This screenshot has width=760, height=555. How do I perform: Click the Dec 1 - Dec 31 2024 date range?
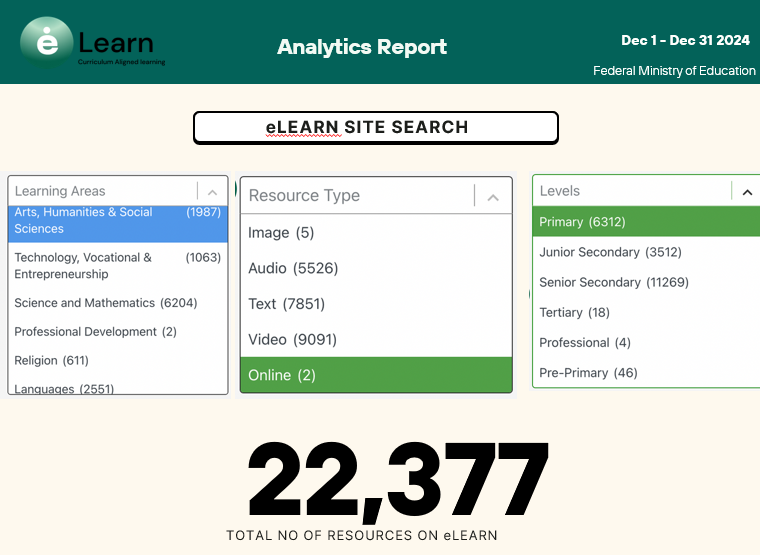coord(685,40)
